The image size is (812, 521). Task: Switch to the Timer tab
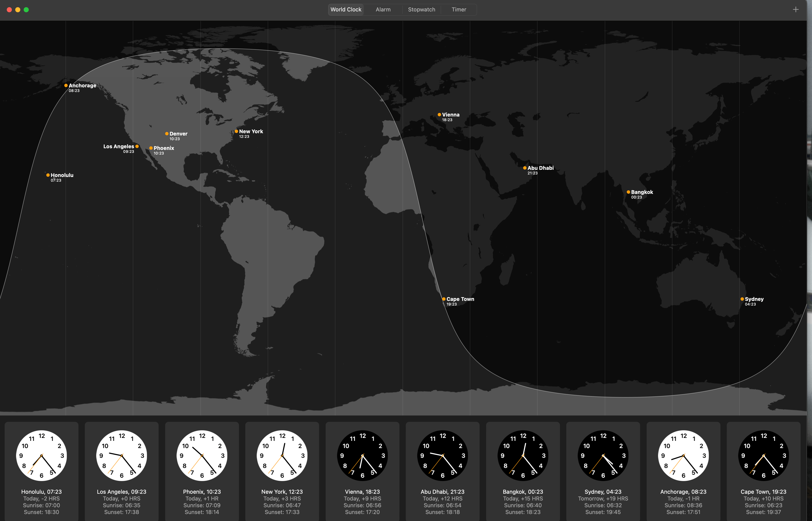458,10
